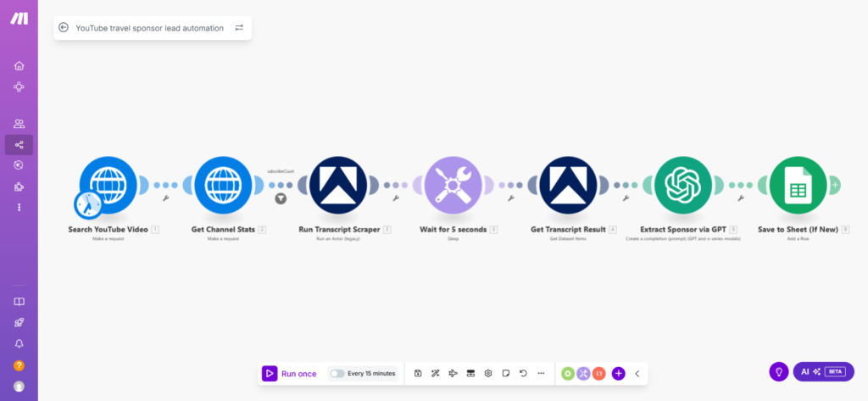868x401 pixels.
Task: Click the 'Get Channel Stats' label
Action: [x=223, y=229]
